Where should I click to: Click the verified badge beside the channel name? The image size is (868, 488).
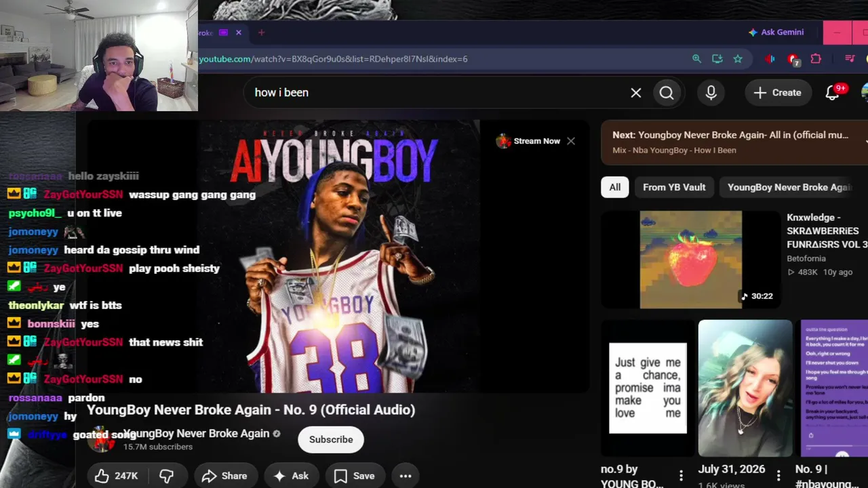(276, 434)
